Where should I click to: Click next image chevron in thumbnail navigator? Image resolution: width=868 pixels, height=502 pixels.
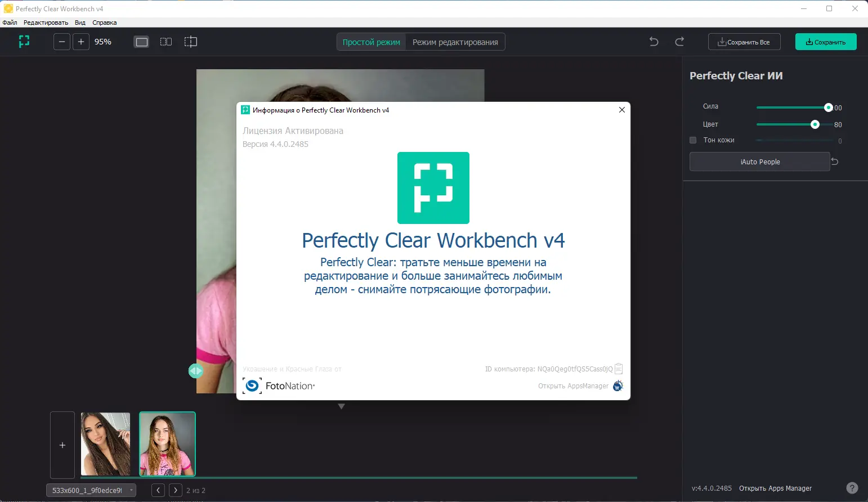coord(176,490)
